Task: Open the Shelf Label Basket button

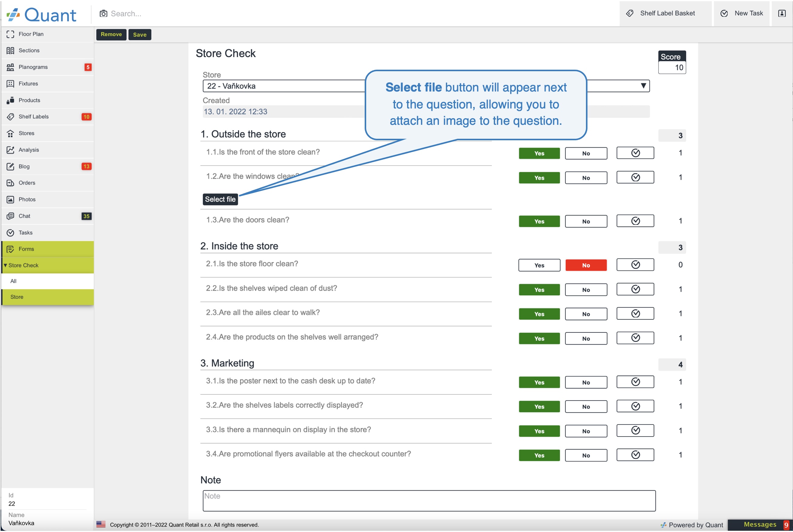Action: tap(665, 13)
